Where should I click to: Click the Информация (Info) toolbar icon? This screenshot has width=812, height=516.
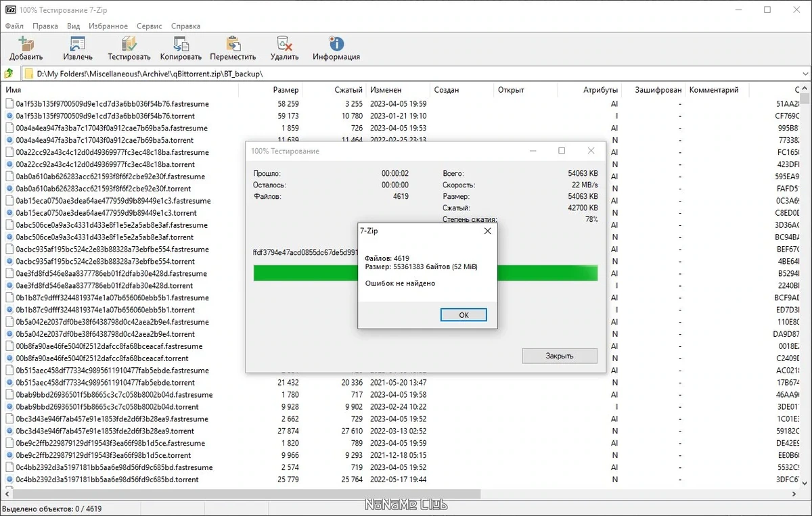336,44
